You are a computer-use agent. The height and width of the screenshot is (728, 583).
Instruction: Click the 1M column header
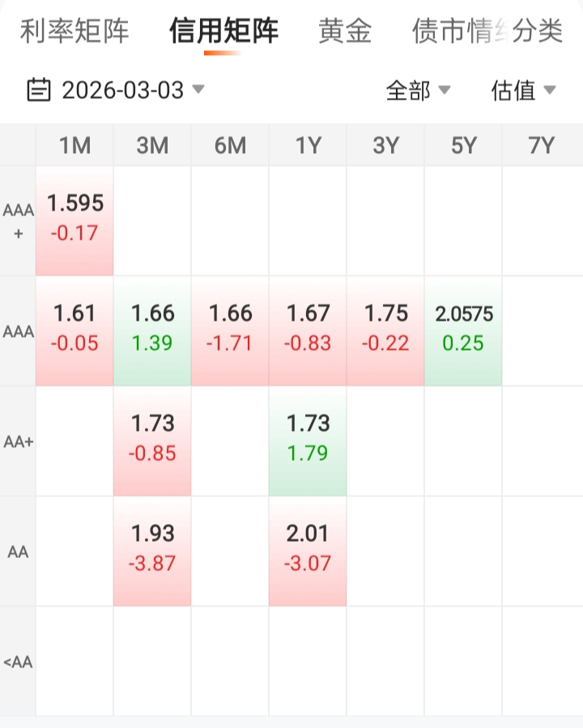(74, 146)
